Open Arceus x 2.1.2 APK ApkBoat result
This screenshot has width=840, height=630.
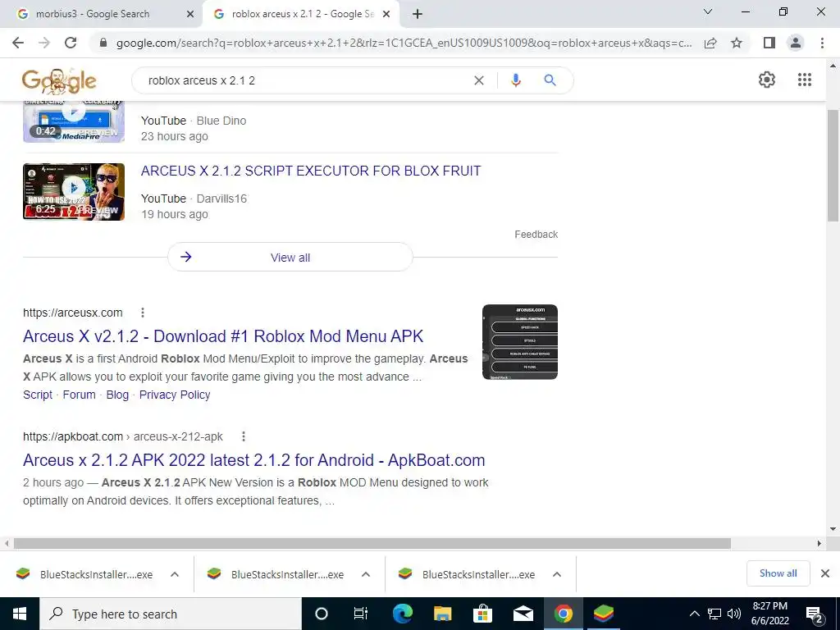(x=254, y=460)
